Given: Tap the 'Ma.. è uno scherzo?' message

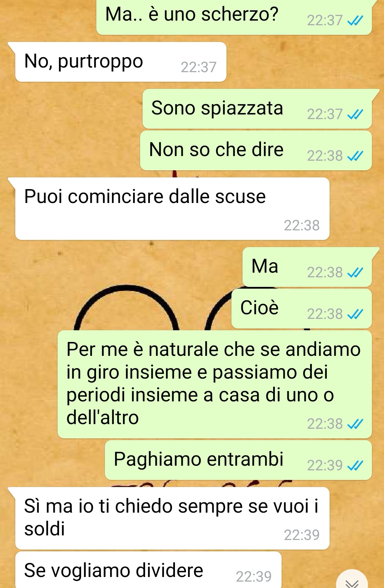Looking at the screenshot, I should [x=234, y=17].
